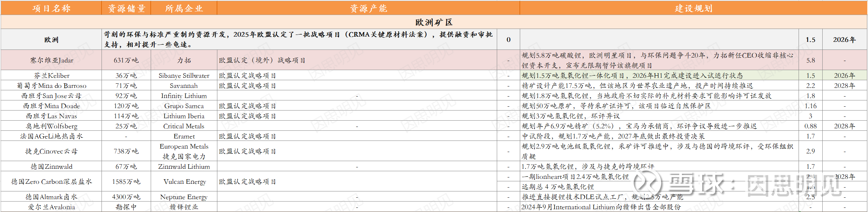868x212 pixels.
Task: Click 德国Zero Carbon深层盐水 project cell
Action: (51, 181)
